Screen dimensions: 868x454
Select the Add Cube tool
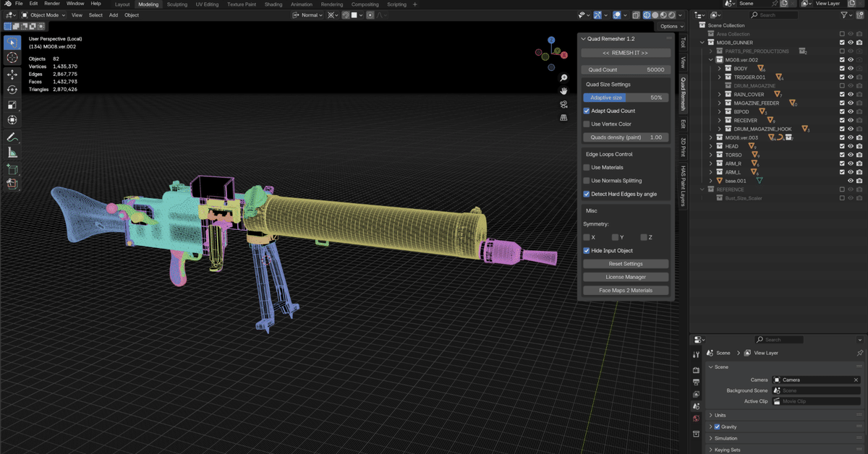[12, 169]
